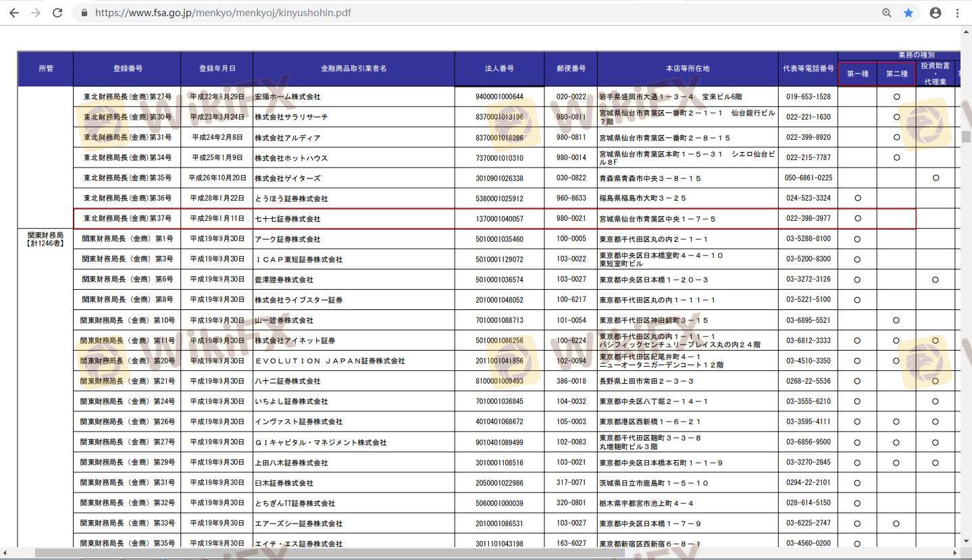Select company name 七十七証券株式会社
This screenshot has height=560, width=972.
pos(288,219)
